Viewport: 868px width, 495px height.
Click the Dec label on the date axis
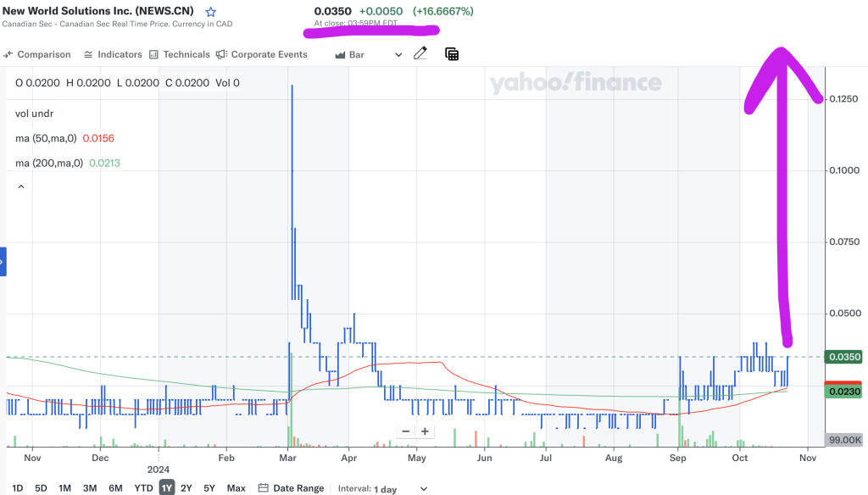[100, 458]
